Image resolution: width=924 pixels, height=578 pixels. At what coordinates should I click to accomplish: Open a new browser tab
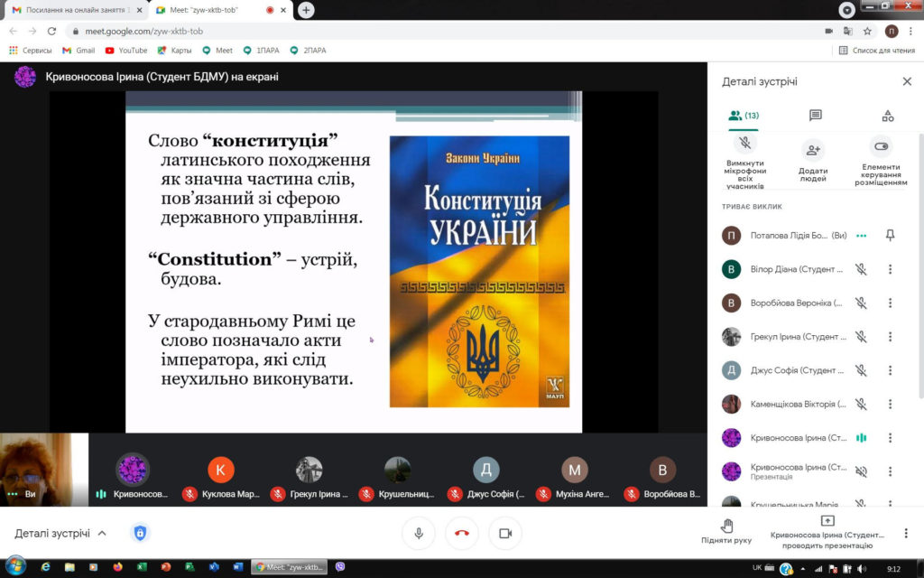306,10
